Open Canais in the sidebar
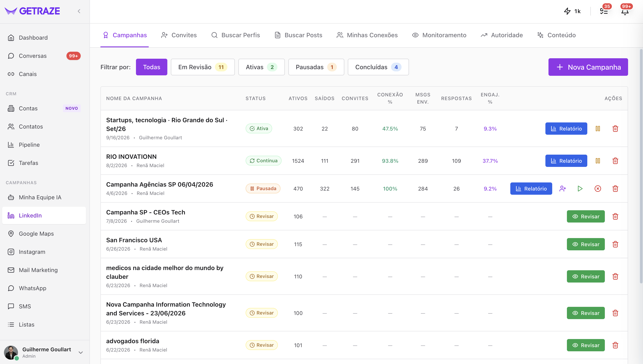Viewport: 643px width, 364px height. tap(44, 74)
